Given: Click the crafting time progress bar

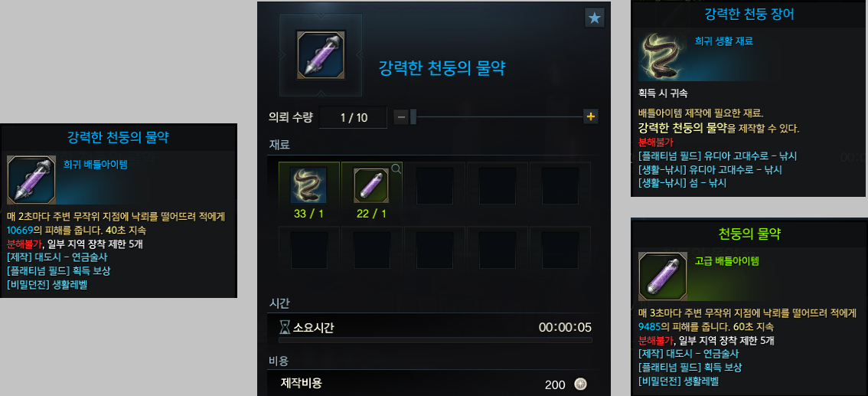Looking at the screenshot, I should point(435,340).
